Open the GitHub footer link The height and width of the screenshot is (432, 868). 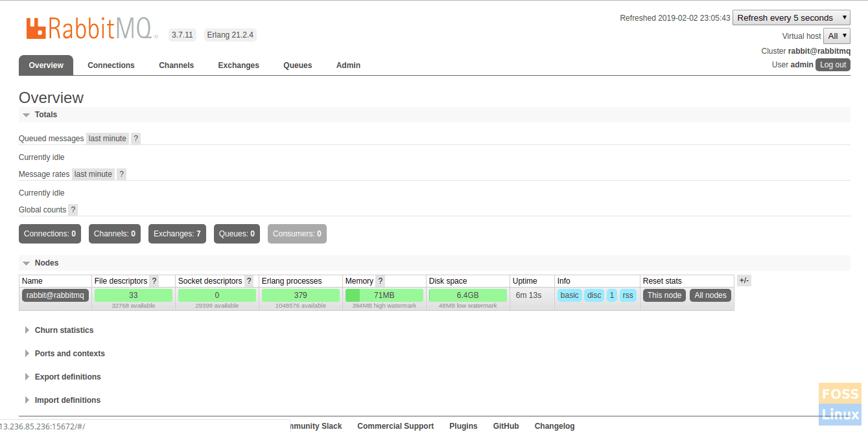pyautogui.click(x=506, y=426)
